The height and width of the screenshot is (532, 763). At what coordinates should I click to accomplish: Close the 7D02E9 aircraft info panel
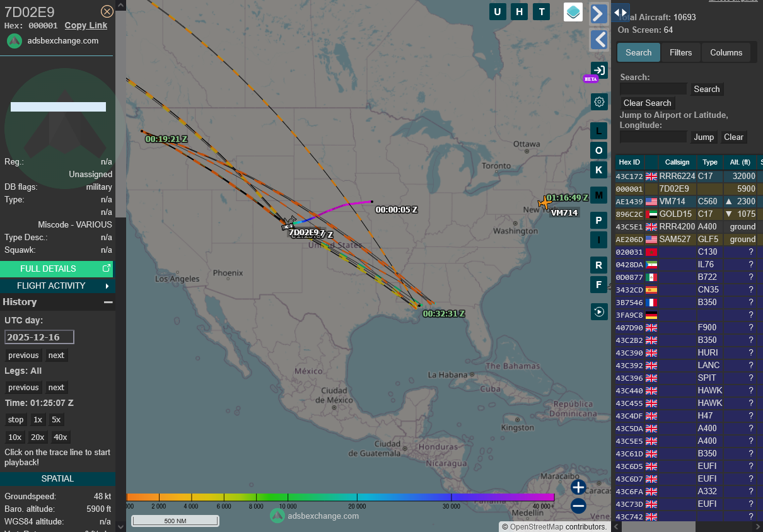pyautogui.click(x=107, y=11)
